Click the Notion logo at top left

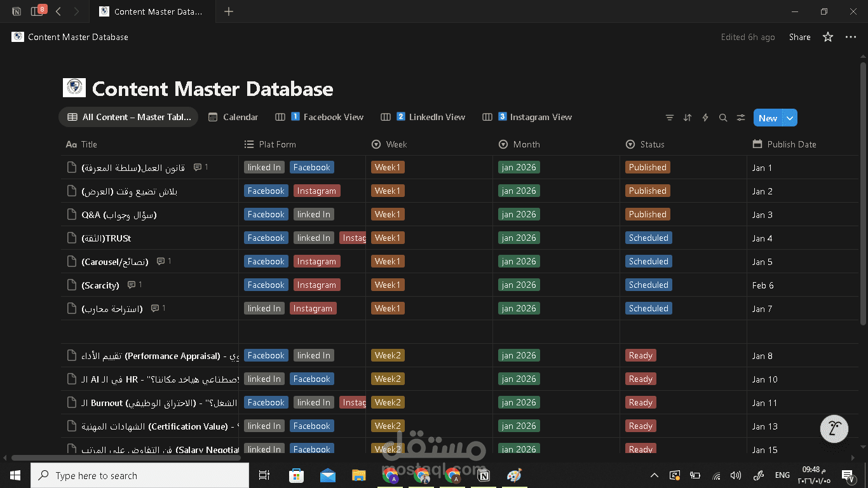coord(17,11)
